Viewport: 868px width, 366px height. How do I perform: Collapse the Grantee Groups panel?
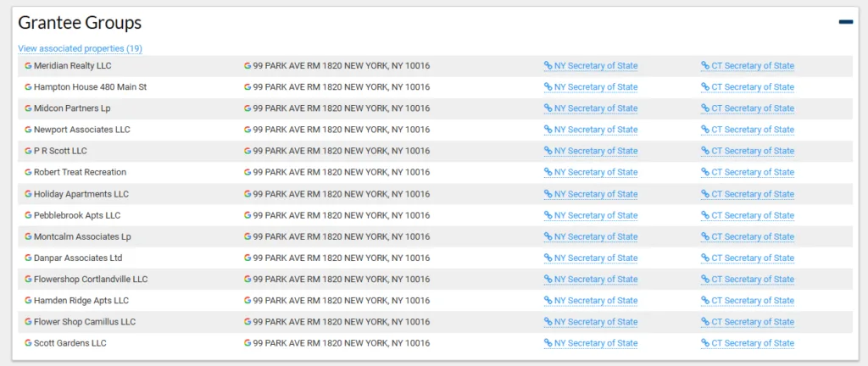click(x=845, y=22)
